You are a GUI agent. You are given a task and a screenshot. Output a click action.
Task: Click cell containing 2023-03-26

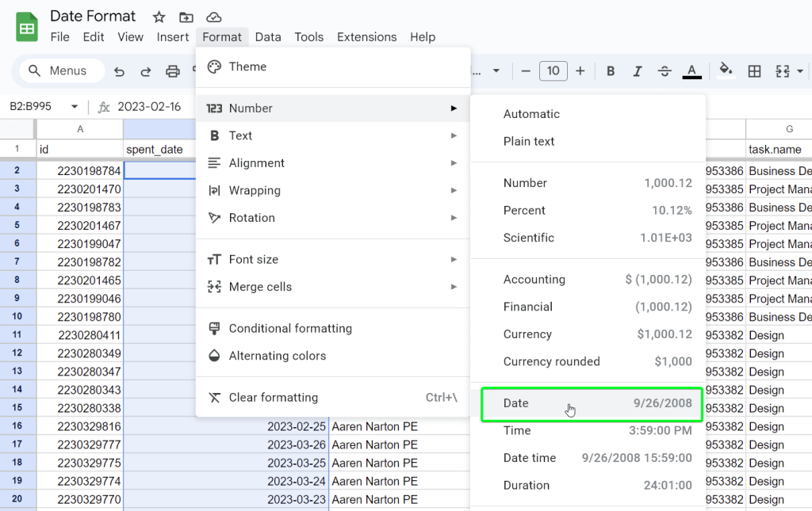(x=226, y=444)
